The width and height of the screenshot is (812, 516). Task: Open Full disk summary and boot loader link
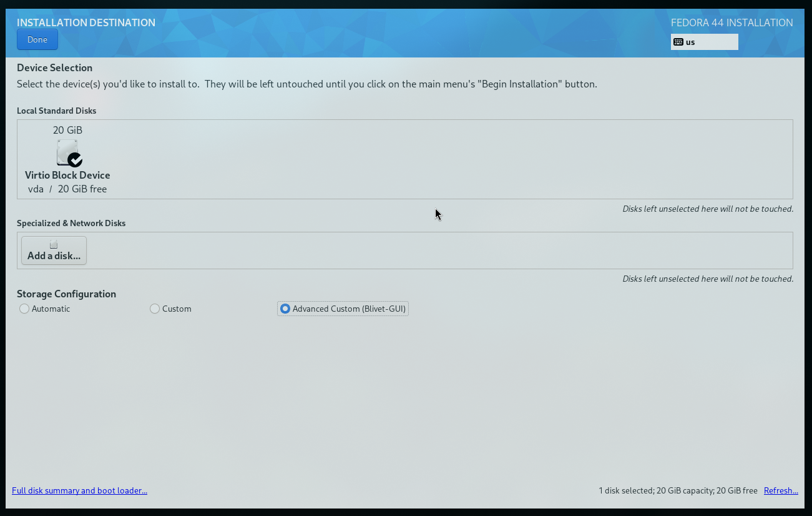tap(79, 490)
